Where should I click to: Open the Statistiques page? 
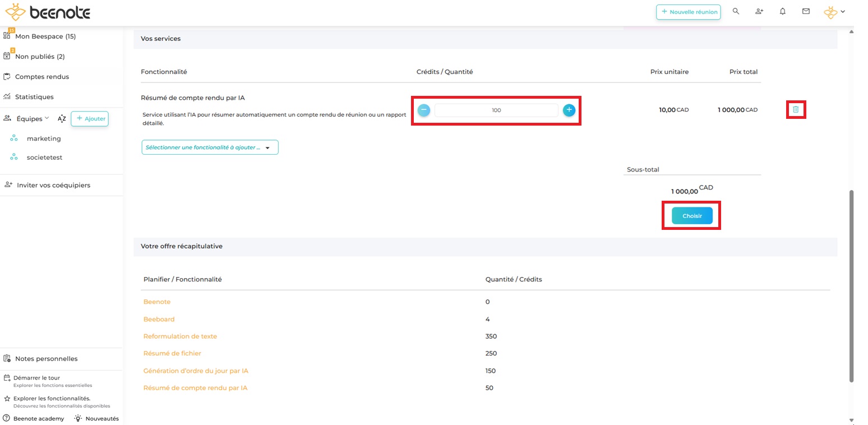[x=34, y=97]
